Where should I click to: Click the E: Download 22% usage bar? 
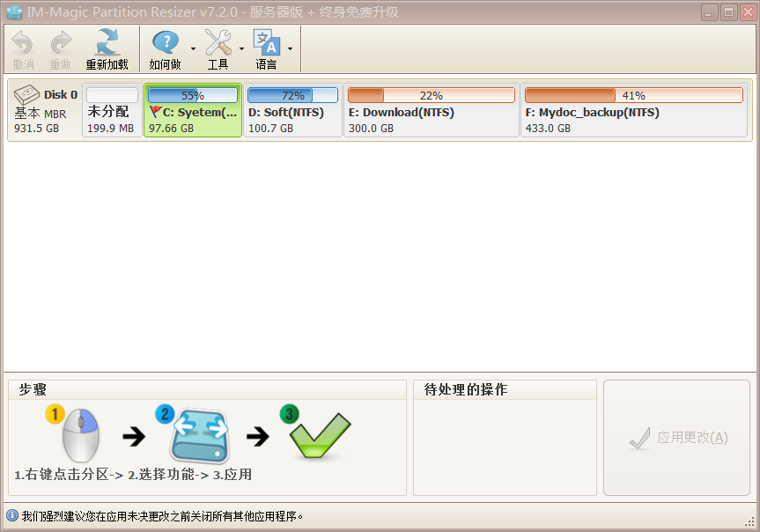tap(432, 95)
